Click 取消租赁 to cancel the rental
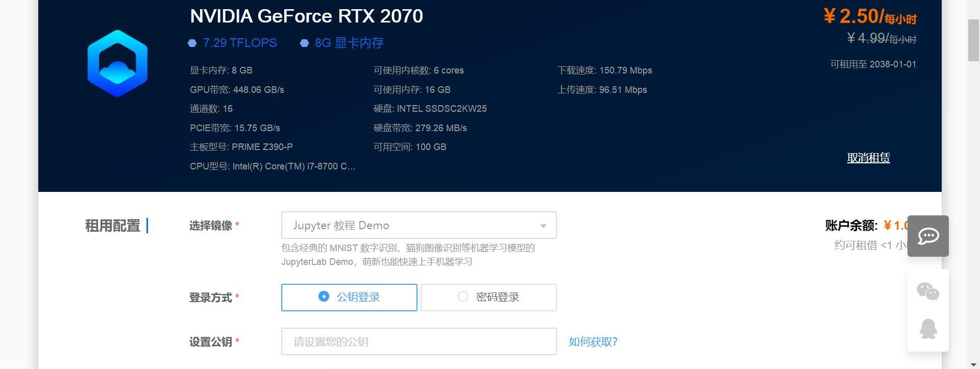 click(x=868, y=158)
